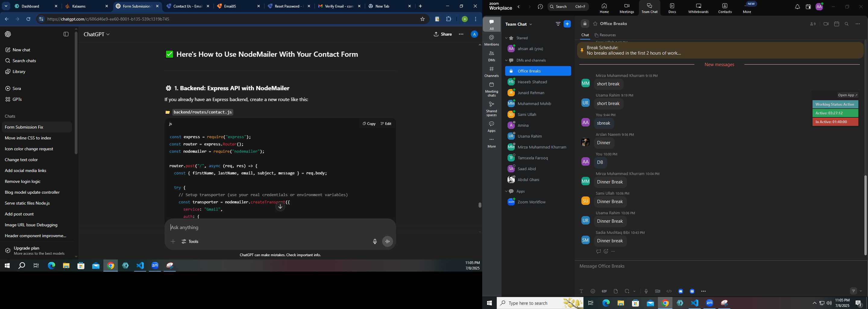Toggle star on Office Breaks channel
Image resolution: width=868 pixels, height=309 pixels.
pos(595,24)
